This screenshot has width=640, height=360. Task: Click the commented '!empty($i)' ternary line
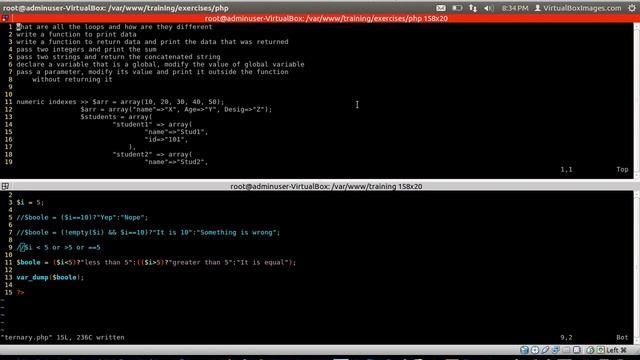click(x=149, y=232)
